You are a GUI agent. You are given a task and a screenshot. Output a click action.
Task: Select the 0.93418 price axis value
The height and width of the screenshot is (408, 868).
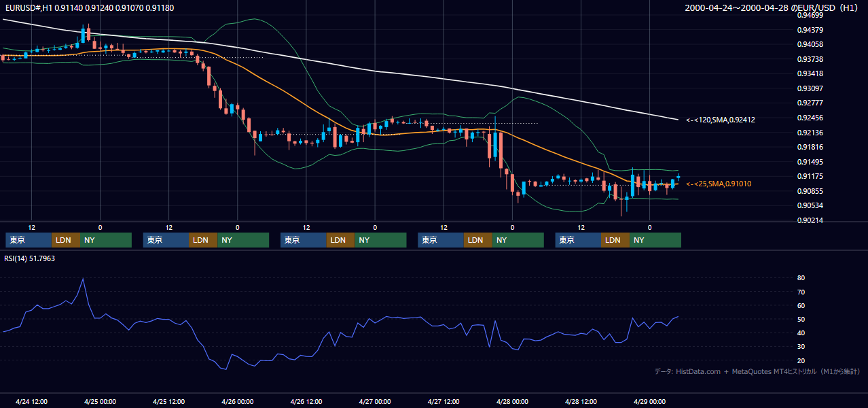coord(809,74)
